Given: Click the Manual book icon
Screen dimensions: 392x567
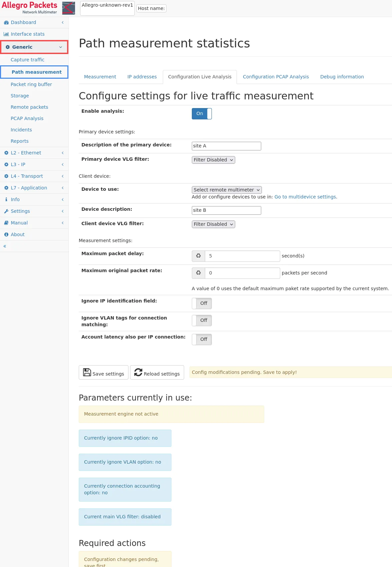Looking at the screenshot, I should [6, 223].
